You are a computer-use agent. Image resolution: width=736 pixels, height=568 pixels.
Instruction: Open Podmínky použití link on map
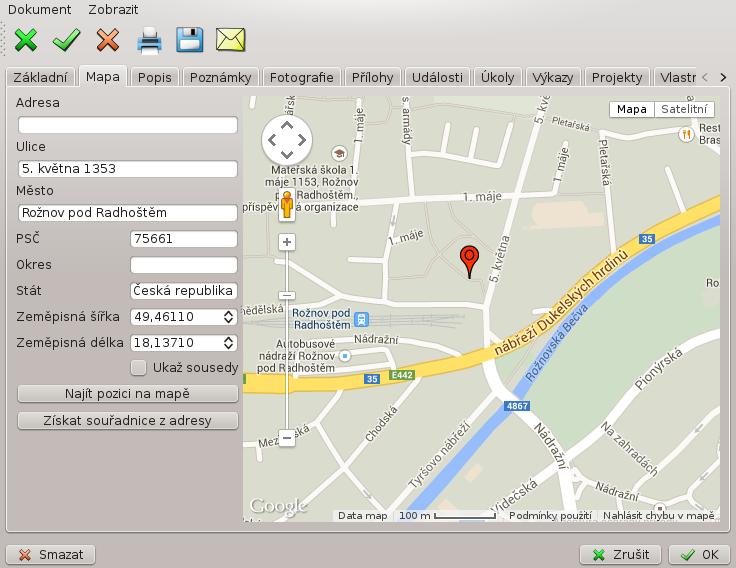coord(550,515)
